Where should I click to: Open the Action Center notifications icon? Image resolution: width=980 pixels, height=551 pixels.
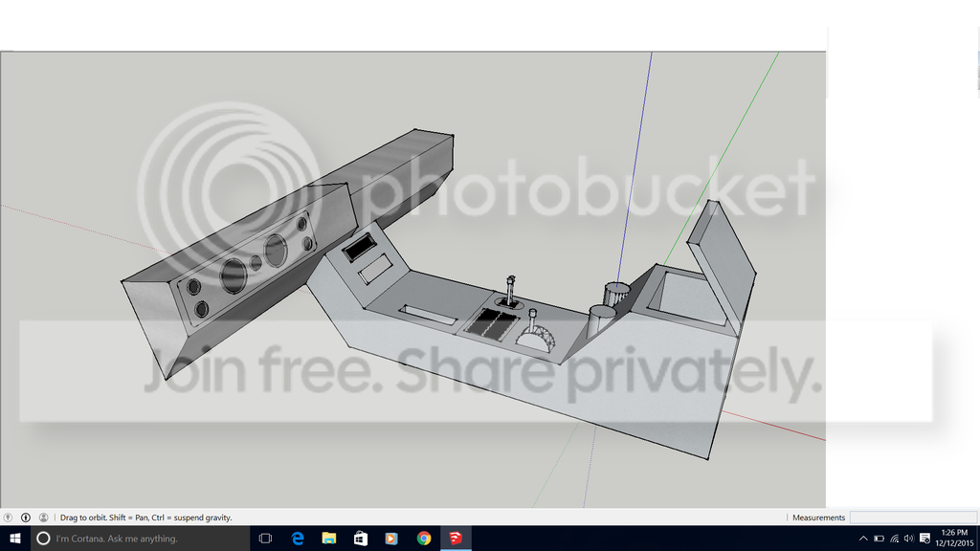pos(925,539)
